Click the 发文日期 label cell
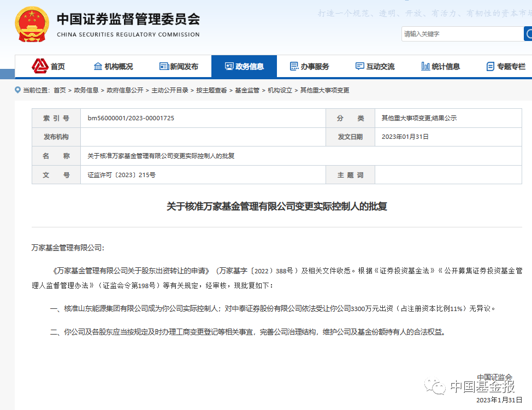 351,137
